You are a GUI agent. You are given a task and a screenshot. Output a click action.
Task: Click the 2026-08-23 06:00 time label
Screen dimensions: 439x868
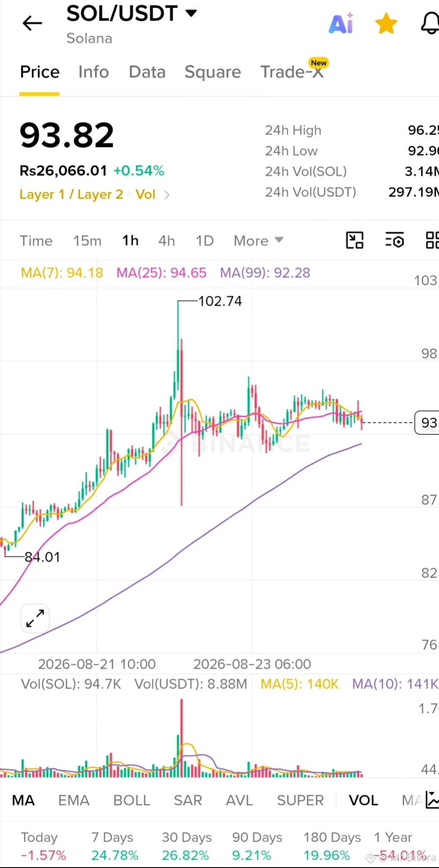252,664
